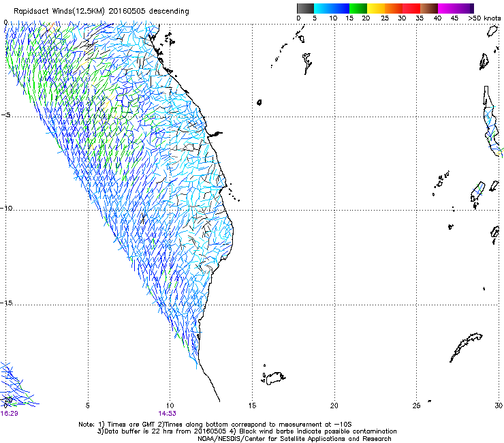
Task: Select the '45' label under the color legend
Action: pyautogui.click(x=454, y=18)
